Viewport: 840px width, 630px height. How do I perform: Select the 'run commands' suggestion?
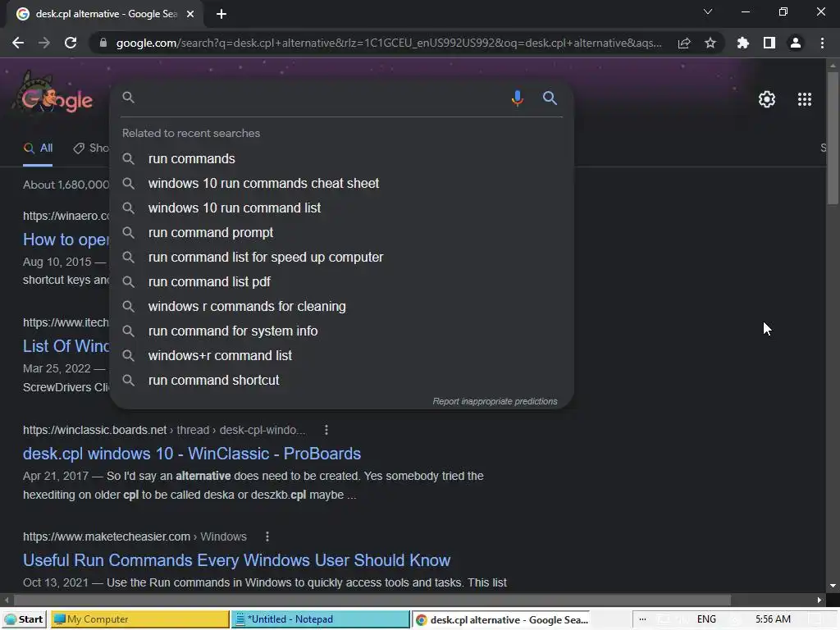pyautogui.click(x=341, y=158)
